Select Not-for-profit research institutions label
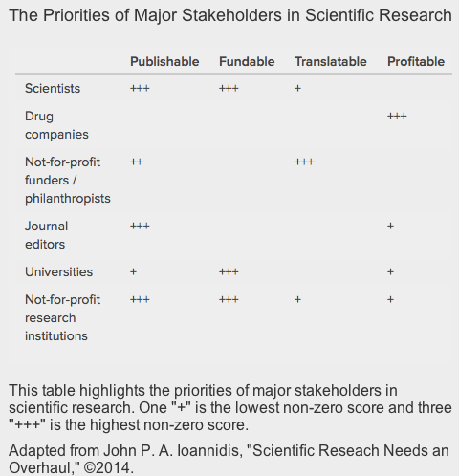 62,318
